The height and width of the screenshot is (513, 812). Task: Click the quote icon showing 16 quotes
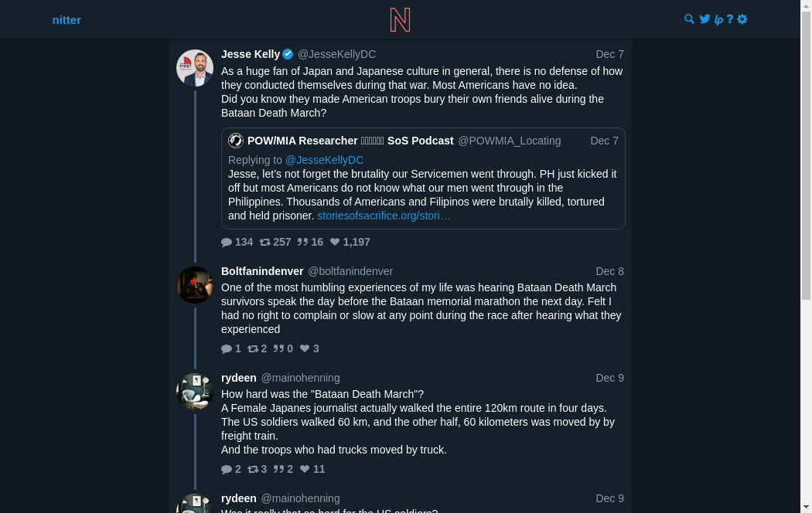(302, 242)
